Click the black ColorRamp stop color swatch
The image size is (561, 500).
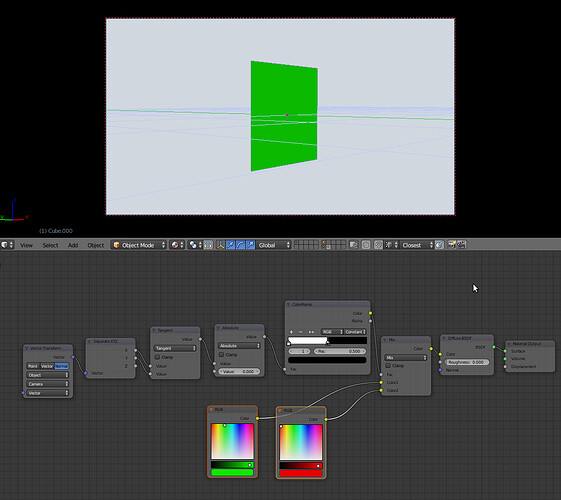point(327,360)
